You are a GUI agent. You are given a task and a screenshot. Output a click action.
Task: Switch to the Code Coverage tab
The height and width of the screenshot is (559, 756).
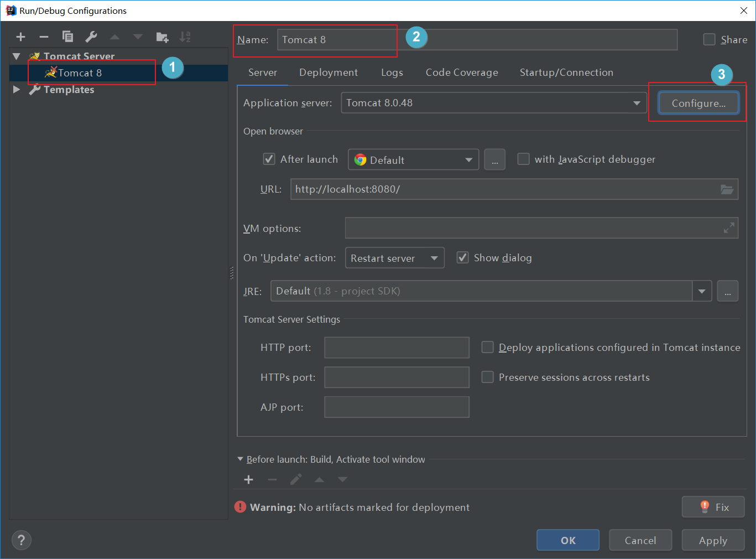462,73
